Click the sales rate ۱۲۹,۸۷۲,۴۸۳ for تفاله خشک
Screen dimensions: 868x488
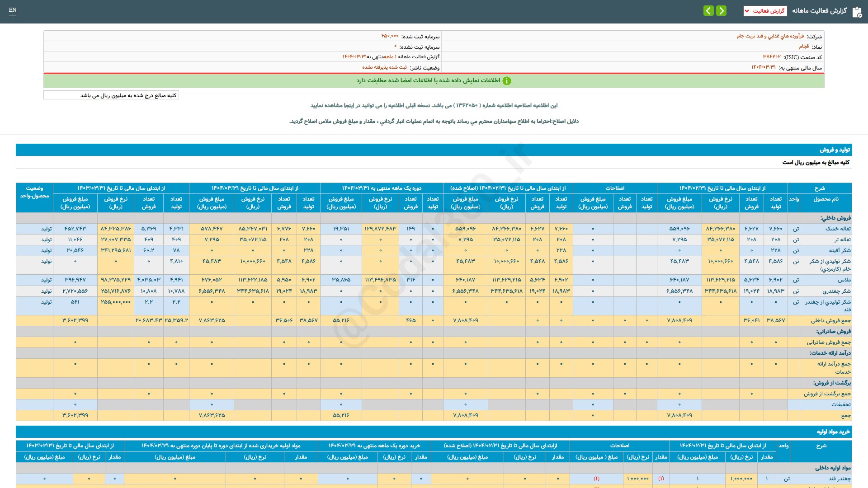tap(380, 229)
